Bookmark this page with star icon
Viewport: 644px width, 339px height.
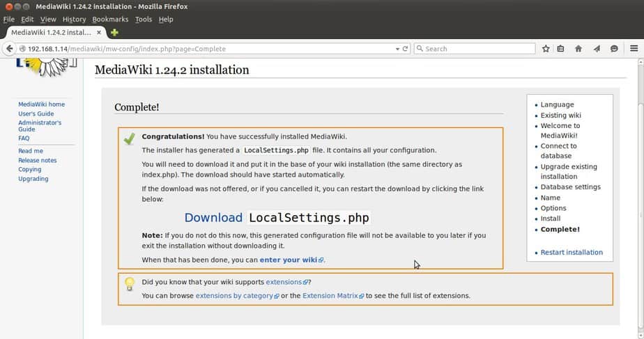546,49
